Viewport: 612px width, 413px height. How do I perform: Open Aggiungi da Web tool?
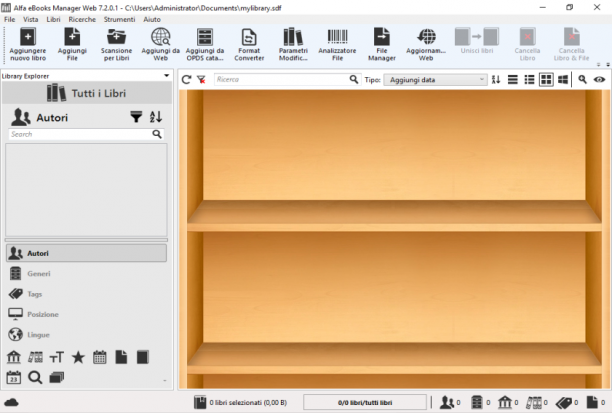click(x=160, y=44)
